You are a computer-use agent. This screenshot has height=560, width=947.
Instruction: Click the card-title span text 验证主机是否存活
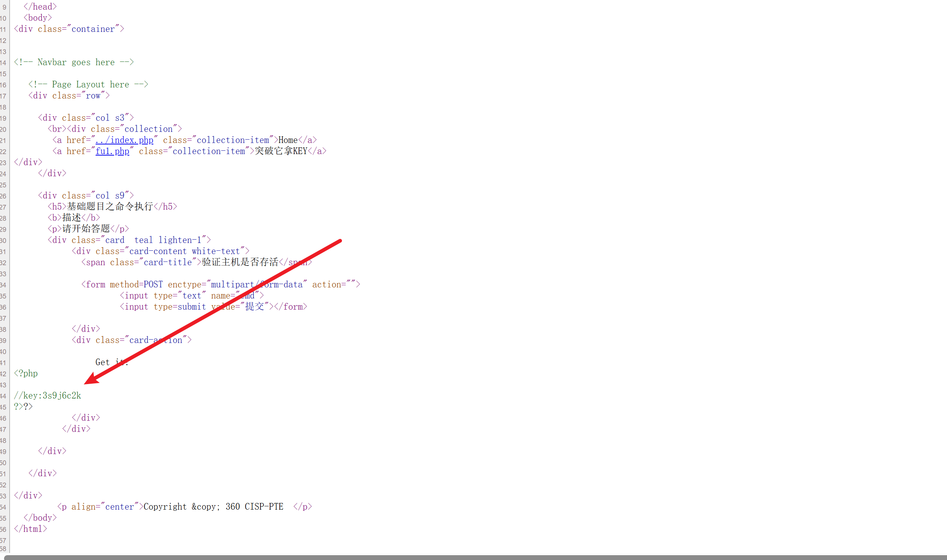tap(240, 262)
